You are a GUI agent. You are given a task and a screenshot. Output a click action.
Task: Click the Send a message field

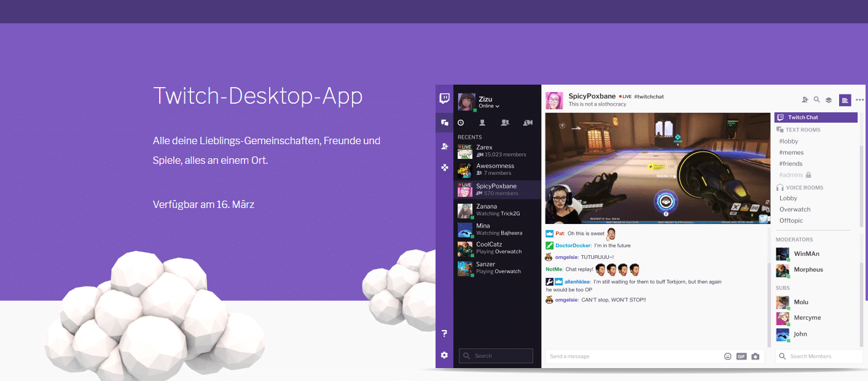(x=633, y=356)
